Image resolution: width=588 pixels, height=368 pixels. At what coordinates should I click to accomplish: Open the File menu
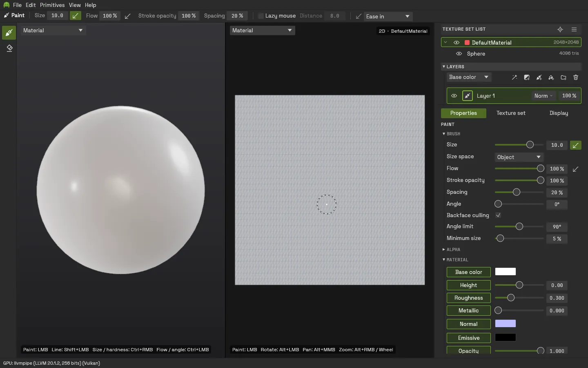point(17,5)
